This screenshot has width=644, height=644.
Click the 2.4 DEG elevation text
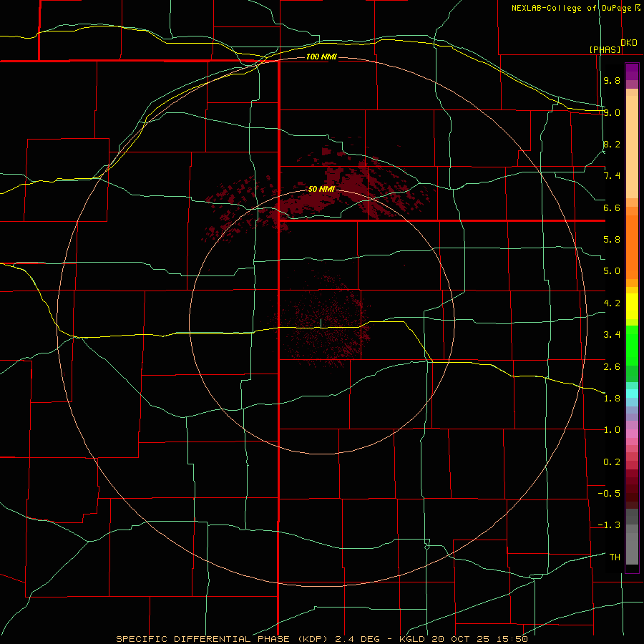pos(357,639)
